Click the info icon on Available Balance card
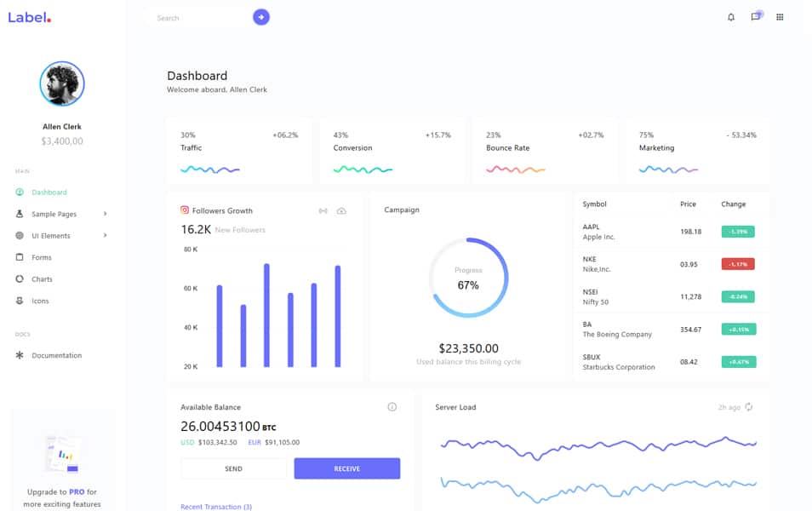The width and height of the screenshot is (812, 511). click(392, 407)
